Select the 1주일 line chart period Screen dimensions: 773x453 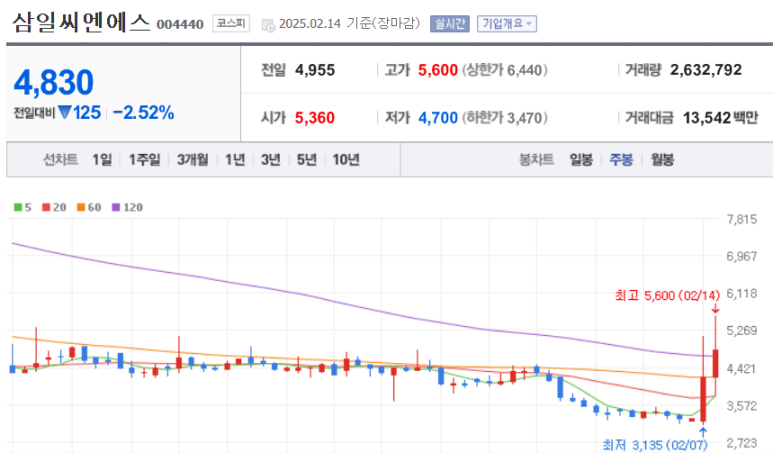click(x=144, y=160)
